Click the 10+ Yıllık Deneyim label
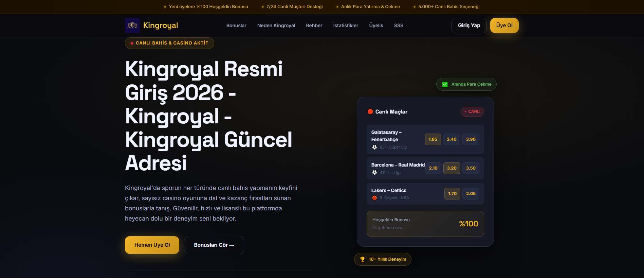644x278 pixels. coord(387,259)
